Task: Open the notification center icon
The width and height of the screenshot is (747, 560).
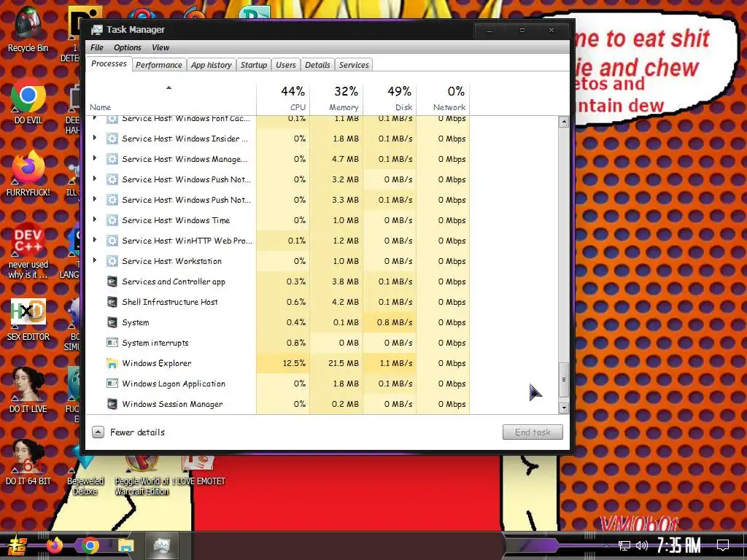Action: (x=723, y=545)
